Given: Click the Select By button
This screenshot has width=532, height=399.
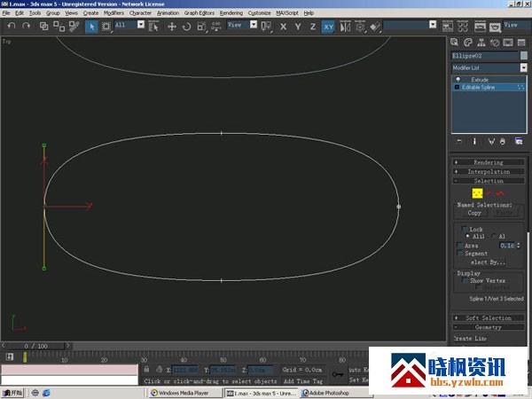Looking at the screenshot, I should coord(488,262).
